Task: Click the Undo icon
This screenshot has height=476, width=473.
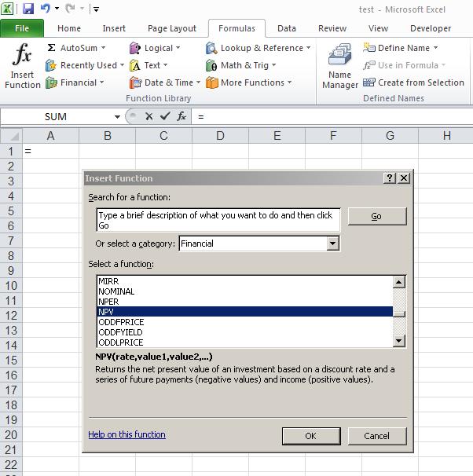Action: [46, 9]
